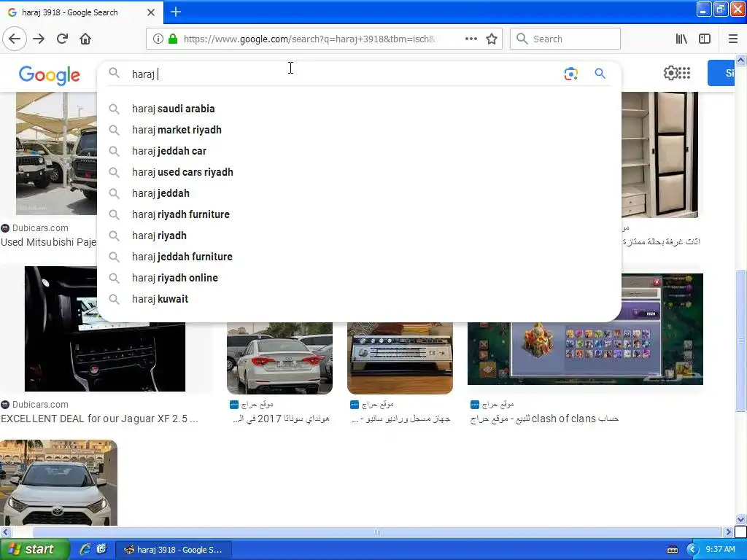Choose suggestion haraj saudi arabia
The height and width of the screenshot is (560, 747).
coord(359,109)
